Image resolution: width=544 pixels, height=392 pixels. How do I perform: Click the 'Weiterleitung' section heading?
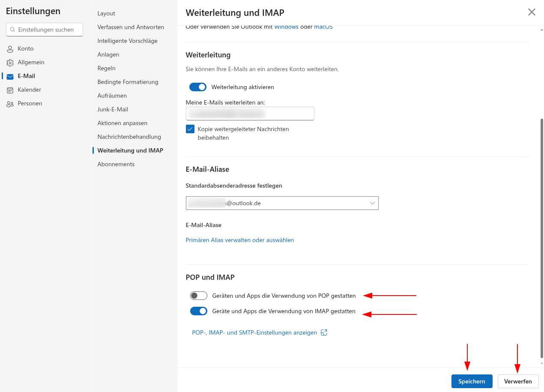click(x=208, y=55)
